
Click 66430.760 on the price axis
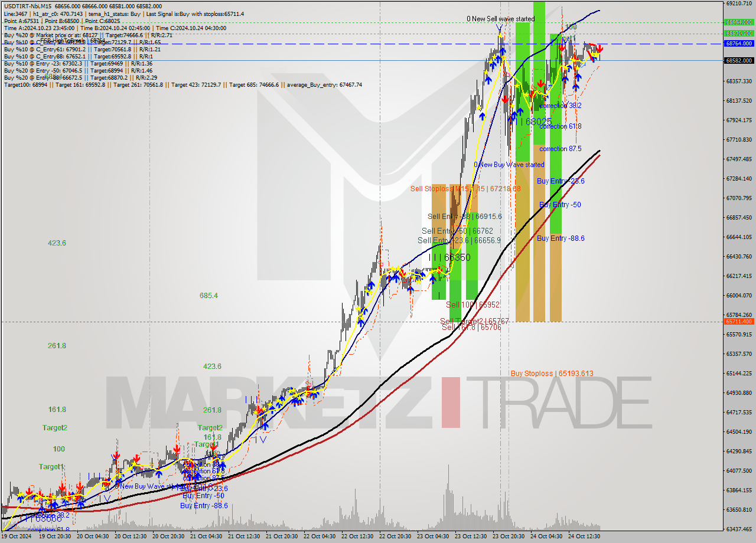click(739, 256)
